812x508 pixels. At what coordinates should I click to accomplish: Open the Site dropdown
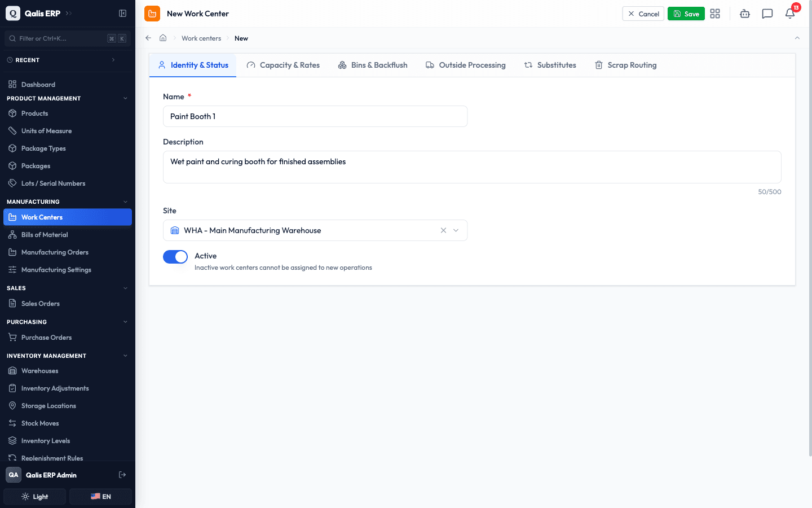click(315, 230)
